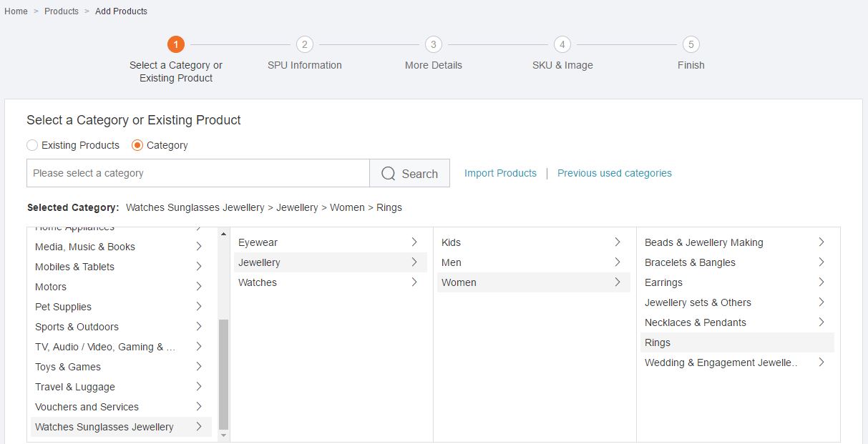Select Motors category
Image resolution: width=868 pixels, height=444 pixels.
[121, 287]
